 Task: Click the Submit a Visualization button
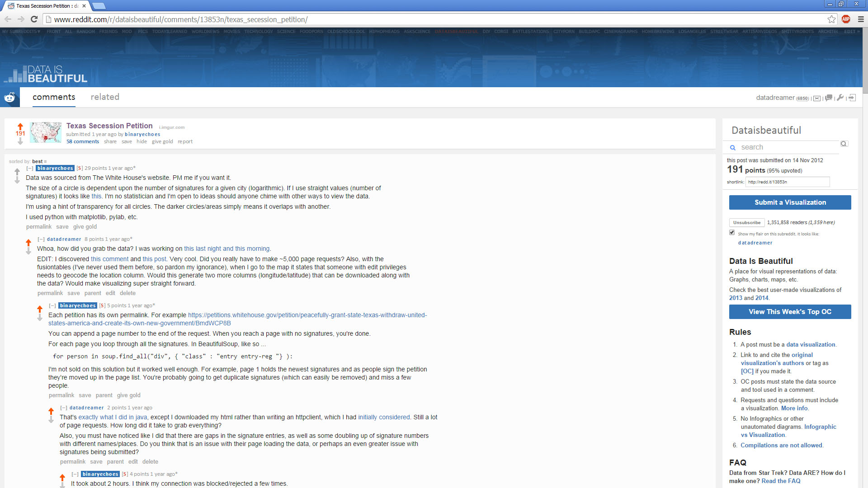[790, 202]
